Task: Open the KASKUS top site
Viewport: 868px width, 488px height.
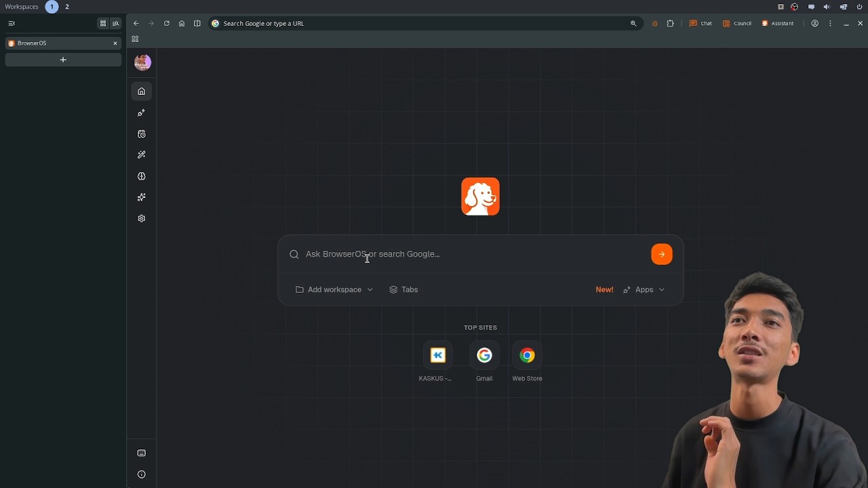Action: click(x=437, y=362)
